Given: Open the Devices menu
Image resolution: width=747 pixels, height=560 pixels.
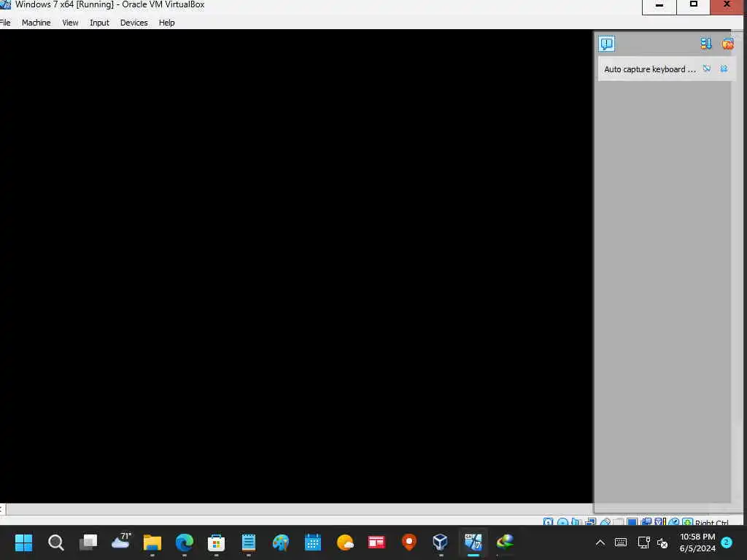Looking at the screenshot, I should coord(134,23).
